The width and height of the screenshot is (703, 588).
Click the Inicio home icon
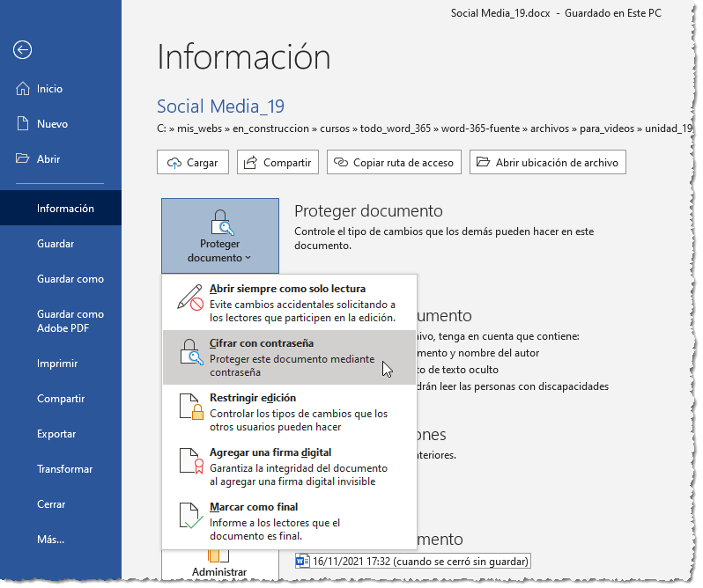point(22,89)
